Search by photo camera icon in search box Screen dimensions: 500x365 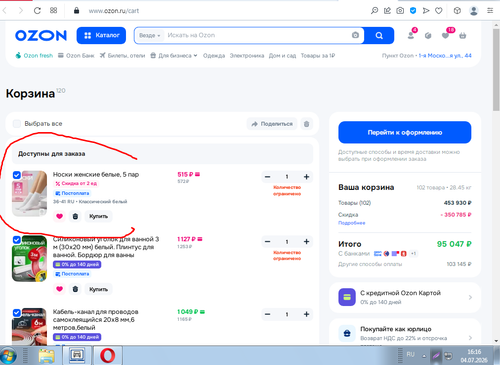pos(355,35)
